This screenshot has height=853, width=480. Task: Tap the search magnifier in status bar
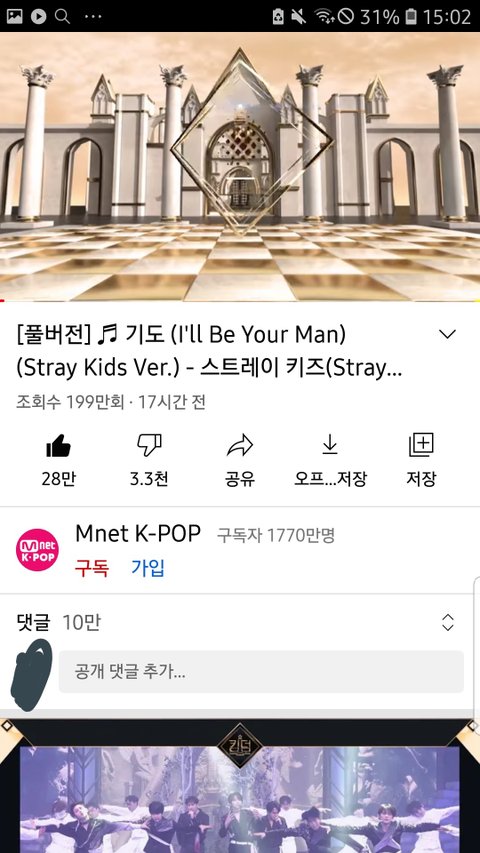(x=63, y=16)
